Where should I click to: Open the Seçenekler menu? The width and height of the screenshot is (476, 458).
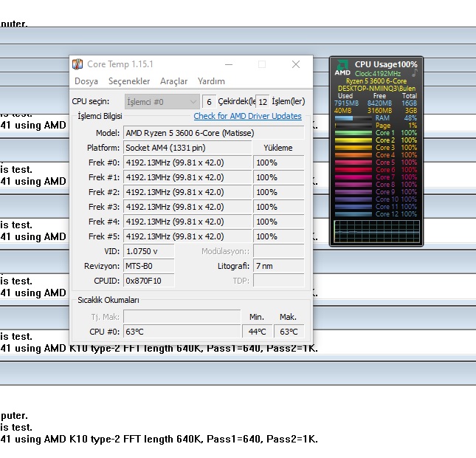[129, 81]
